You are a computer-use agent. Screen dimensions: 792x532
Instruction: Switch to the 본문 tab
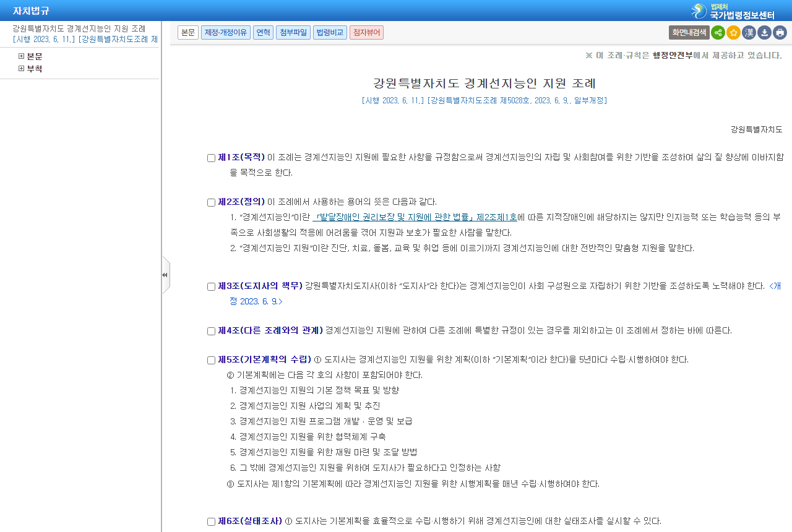coord(188,33)
